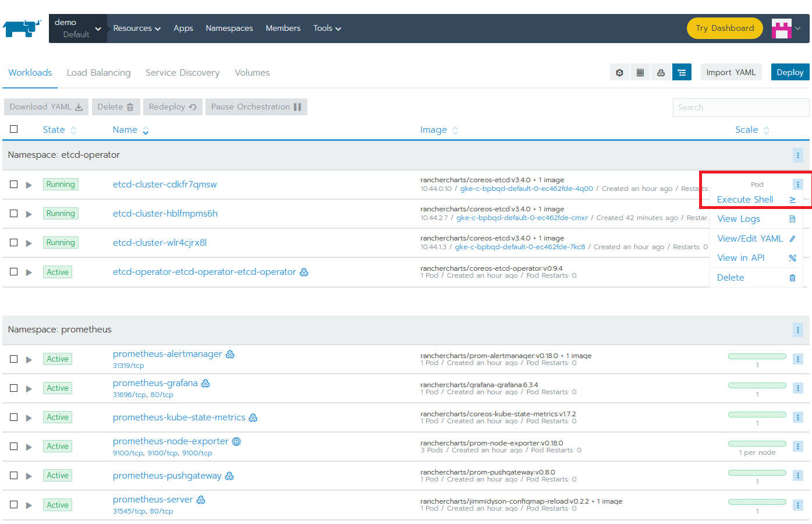The height and width of the screenshot is (524, 812).
Task: Select Execute Shell from the context menu
Action: tap(745, 200)
